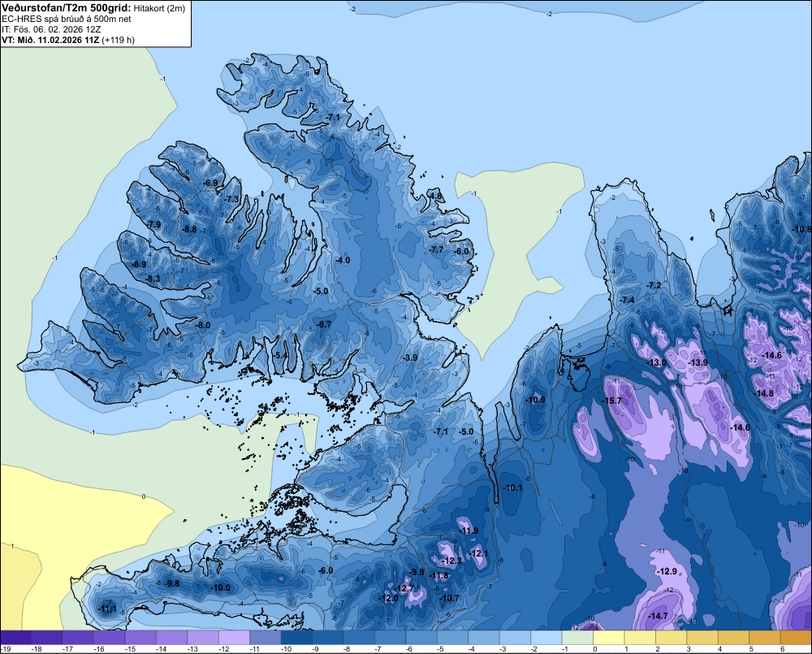Select the legend swatch between -10 and -9

click(296, 637)
